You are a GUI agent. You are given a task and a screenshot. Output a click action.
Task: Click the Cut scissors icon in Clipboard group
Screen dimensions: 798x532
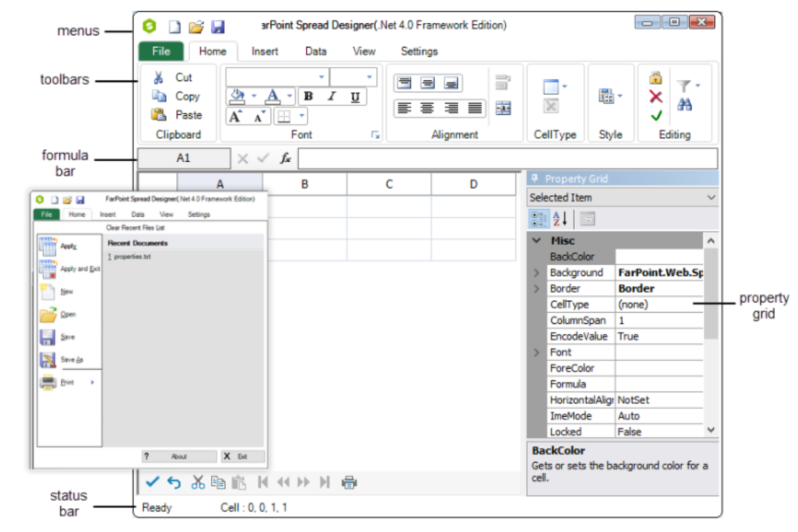(x=159, y=78)
